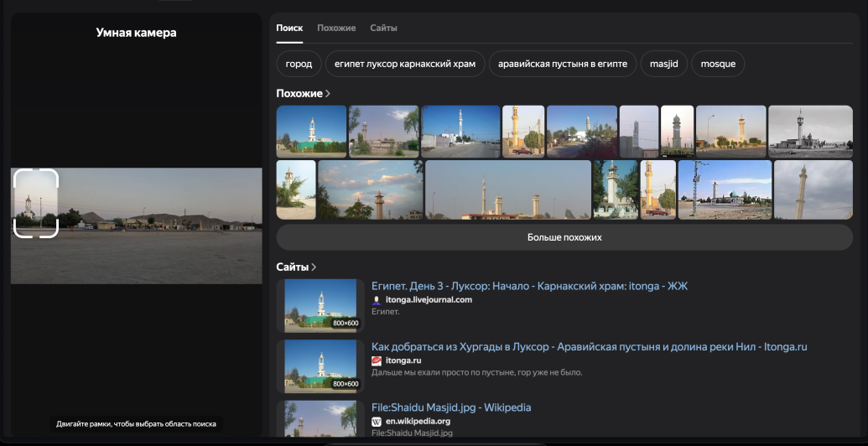The height and width of the screenshot is (446, 868).
Task: Click the en.wikipedia.org site name
Action: click(x=418, y=422)
